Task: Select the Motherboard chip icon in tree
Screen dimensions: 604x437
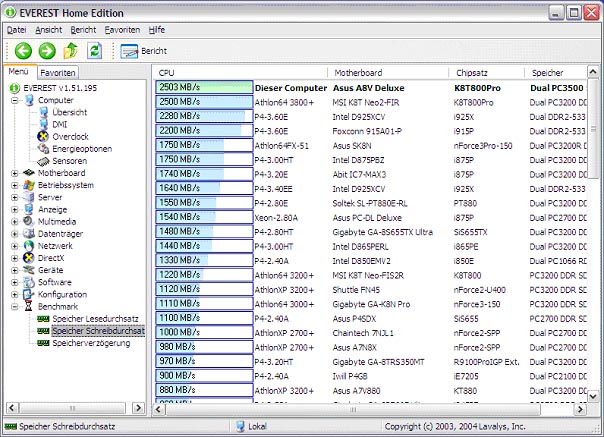Action: click(29, 173)
